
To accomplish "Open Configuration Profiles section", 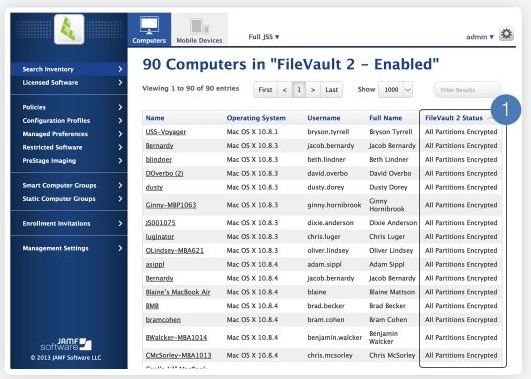I will coord(69,121).
